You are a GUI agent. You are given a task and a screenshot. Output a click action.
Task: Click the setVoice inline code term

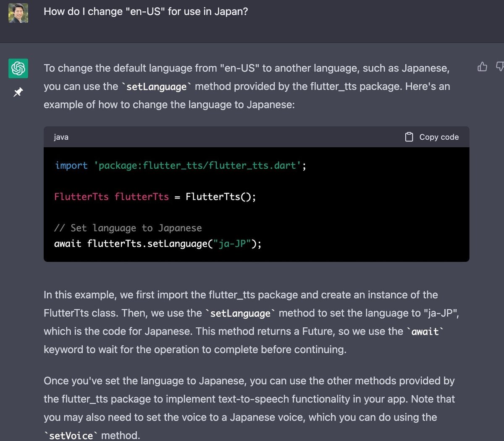pyautogui.click(x=71, y=436)
